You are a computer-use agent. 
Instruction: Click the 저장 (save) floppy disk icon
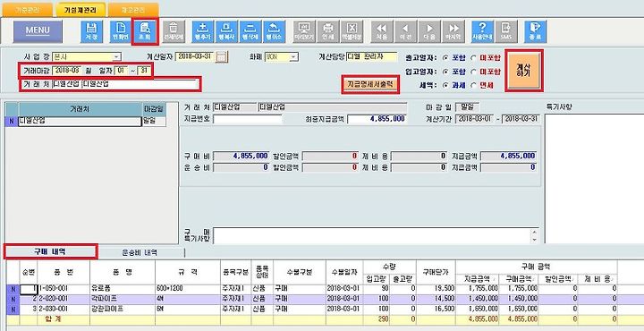pos(91,31)
